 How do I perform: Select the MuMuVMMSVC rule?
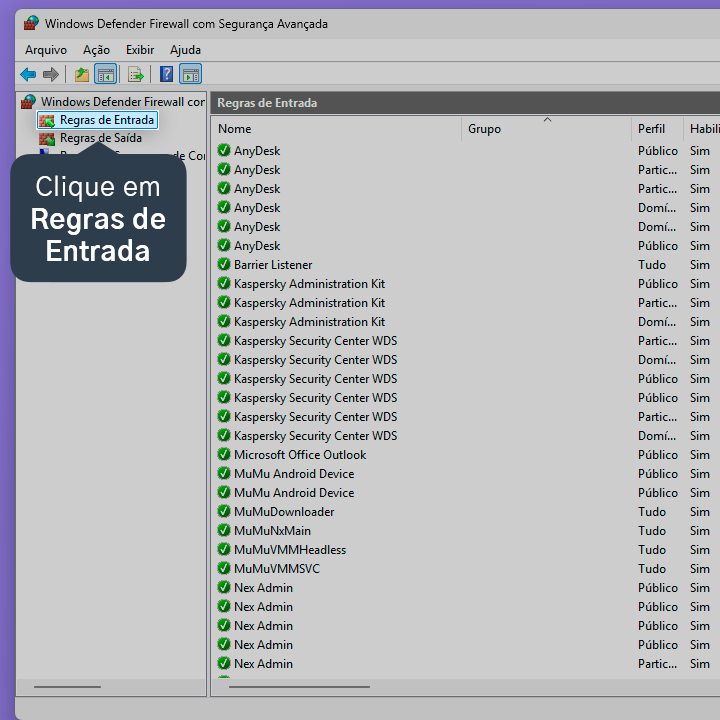coord(277,569)
